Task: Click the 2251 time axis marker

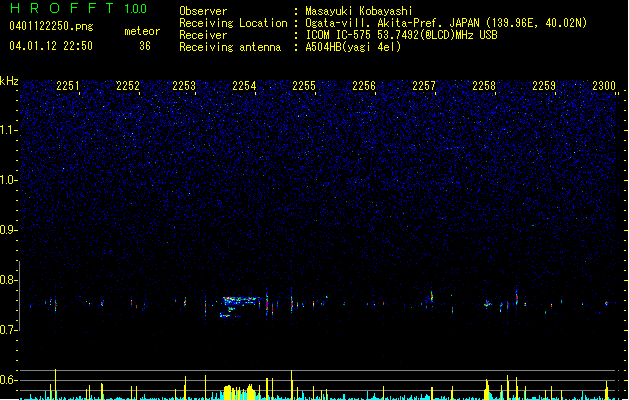Action: [68, 86]
